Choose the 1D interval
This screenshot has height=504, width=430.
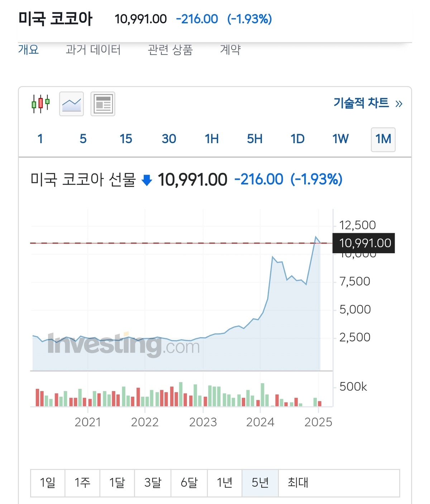pos(297,139)
